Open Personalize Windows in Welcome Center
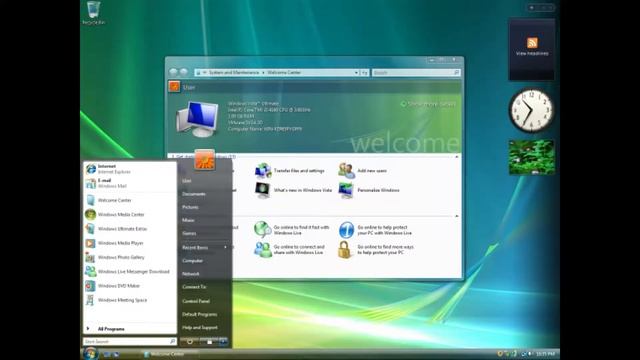 pyautogui.click(x=369, y=190)
